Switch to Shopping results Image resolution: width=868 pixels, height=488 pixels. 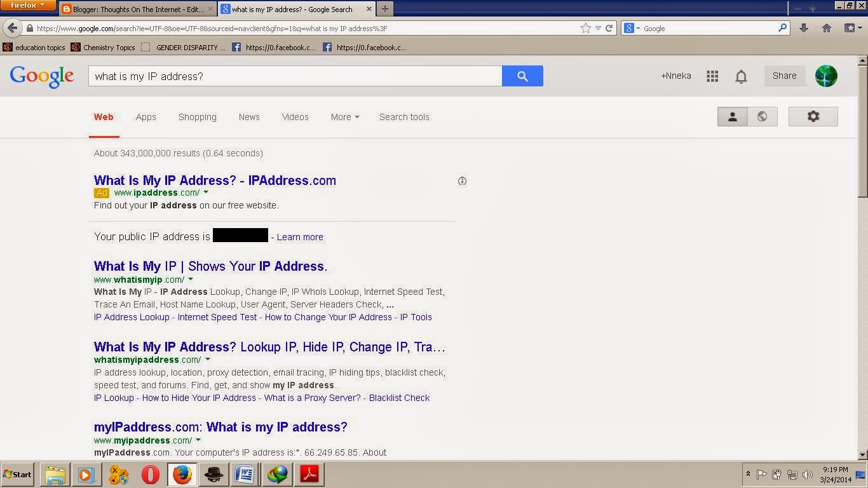pyautogui.click(x=198, y=117)
